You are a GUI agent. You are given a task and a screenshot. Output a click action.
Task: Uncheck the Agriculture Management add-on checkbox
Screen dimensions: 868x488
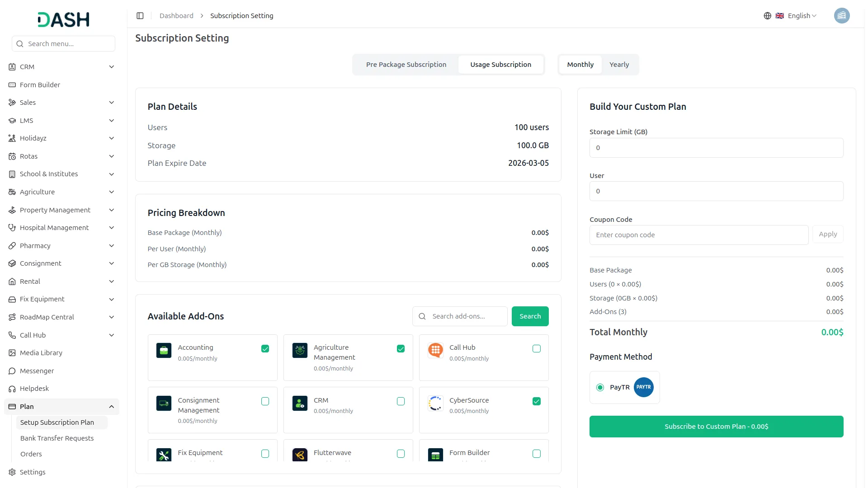(401, 349)
